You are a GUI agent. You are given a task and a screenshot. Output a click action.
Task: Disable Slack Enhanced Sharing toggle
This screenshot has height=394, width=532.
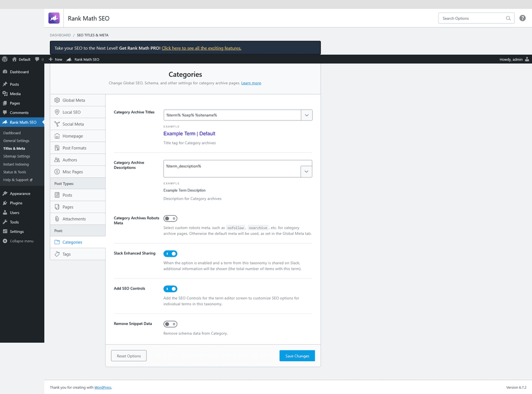click(x=170, y=254)
